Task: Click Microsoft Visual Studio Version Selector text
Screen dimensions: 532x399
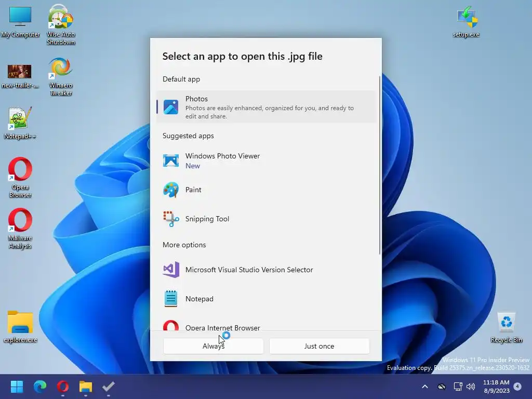Action: tap(249, 270)
